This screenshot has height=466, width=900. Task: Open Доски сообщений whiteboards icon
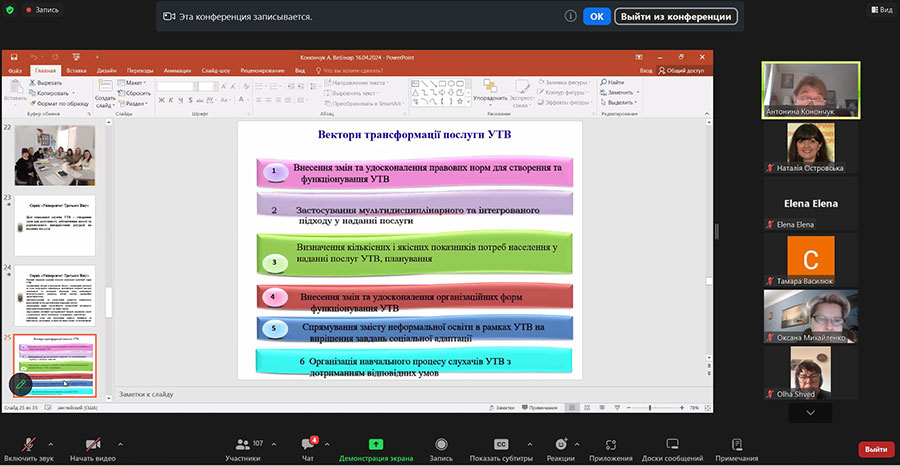pos(672,444)
